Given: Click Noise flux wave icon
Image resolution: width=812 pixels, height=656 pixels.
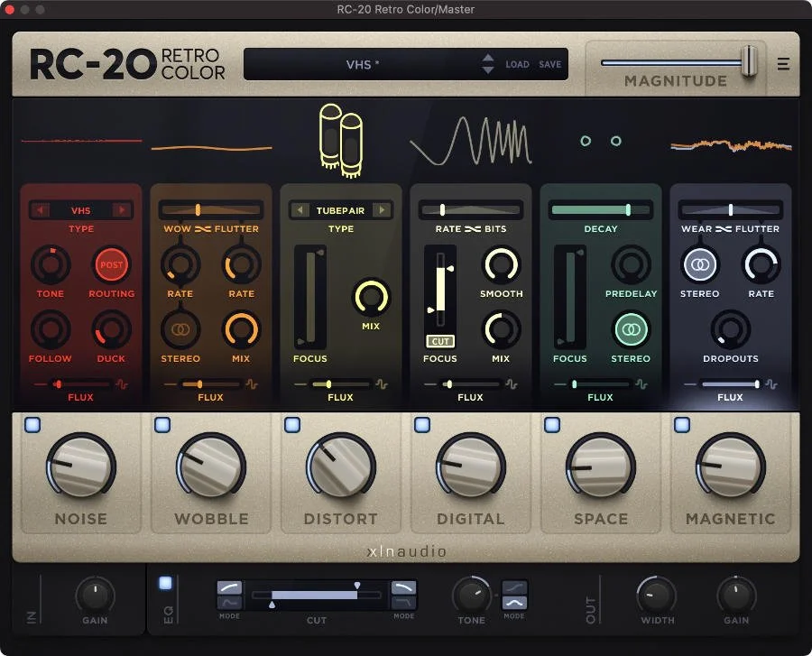Looking at the screenshot, I should 122,384.
